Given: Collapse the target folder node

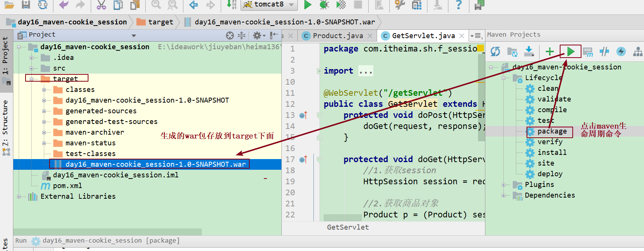Looking at the screenshot, I should point(32,79).
